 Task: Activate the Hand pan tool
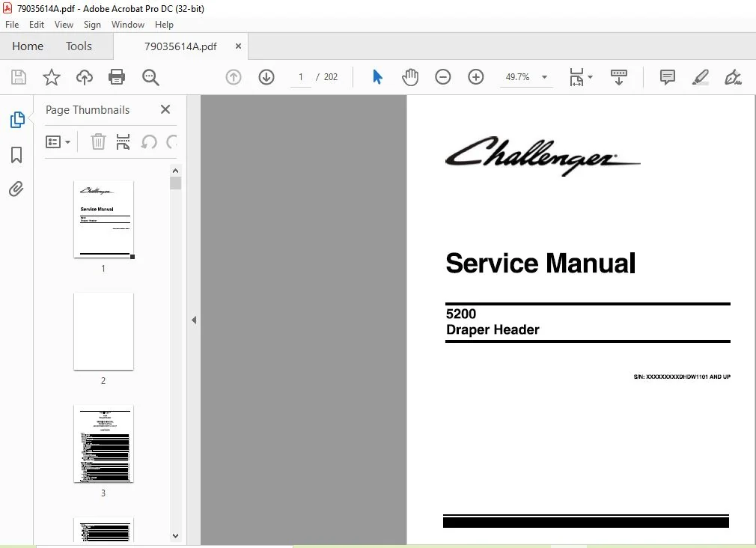[410, 77]
